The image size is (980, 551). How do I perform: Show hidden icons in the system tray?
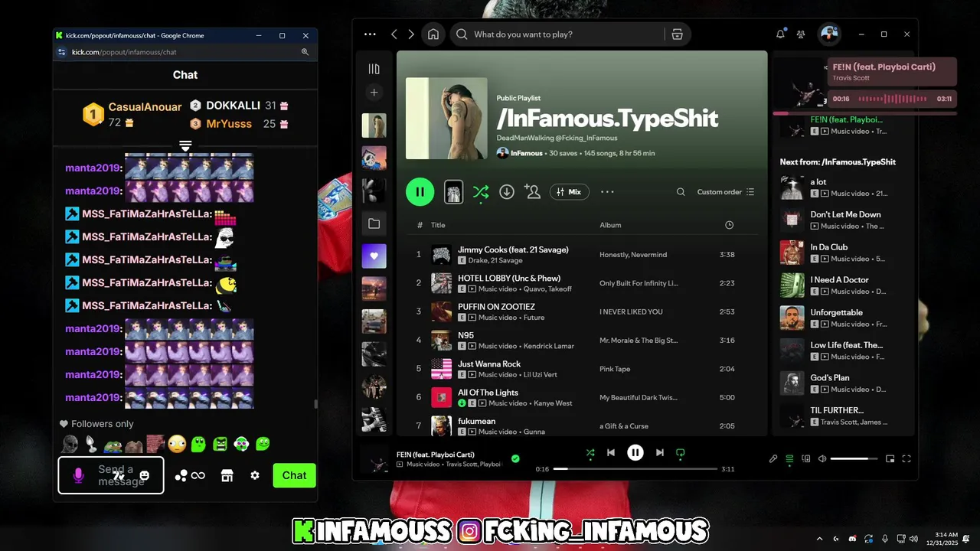pyautogui.click(x=819, y=539)
